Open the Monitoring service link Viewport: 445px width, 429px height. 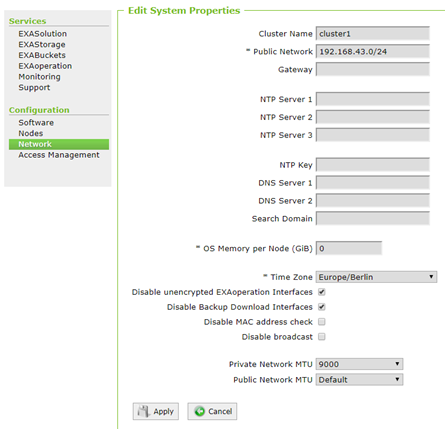(x=39, y=77)
